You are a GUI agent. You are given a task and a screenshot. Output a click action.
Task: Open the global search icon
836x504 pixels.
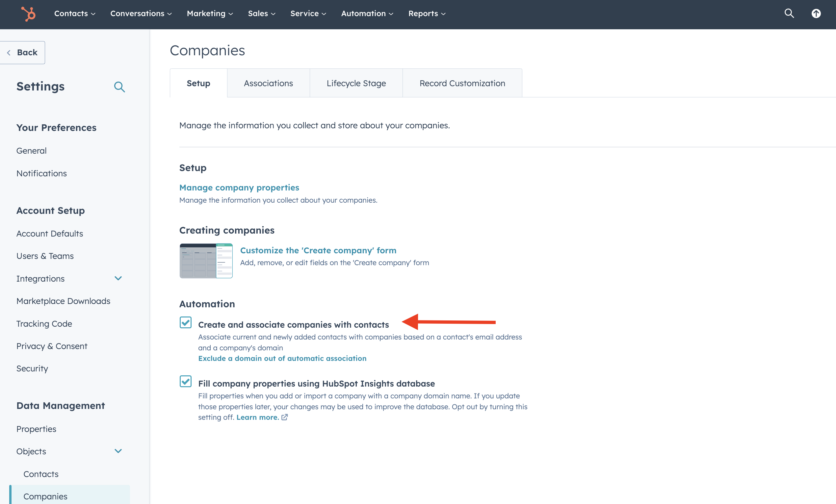pos(789,13)
